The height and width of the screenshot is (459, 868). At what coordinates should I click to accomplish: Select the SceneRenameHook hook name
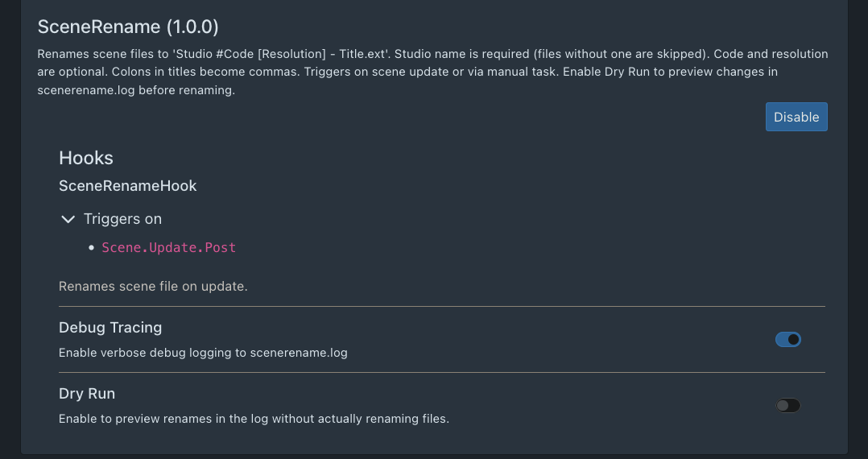click(x=128, y=186)
